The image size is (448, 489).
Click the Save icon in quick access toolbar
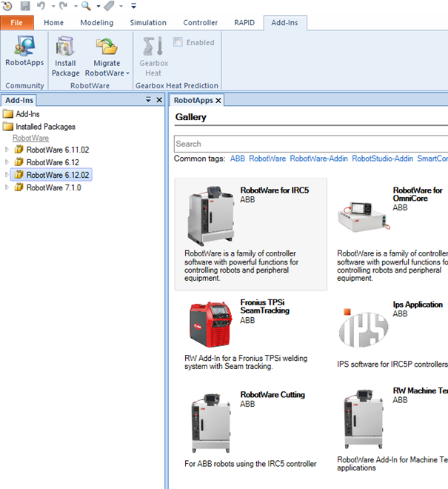[25, 6]
